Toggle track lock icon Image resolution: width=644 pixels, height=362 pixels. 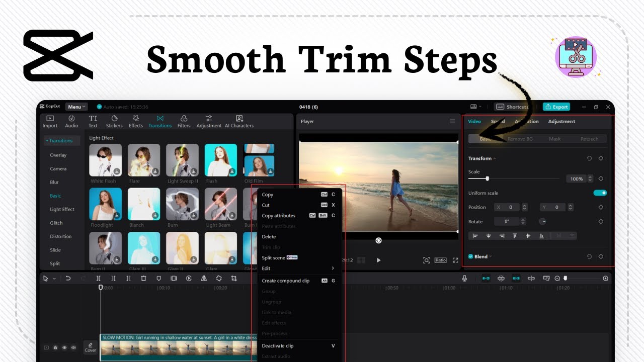pos(55,347)
